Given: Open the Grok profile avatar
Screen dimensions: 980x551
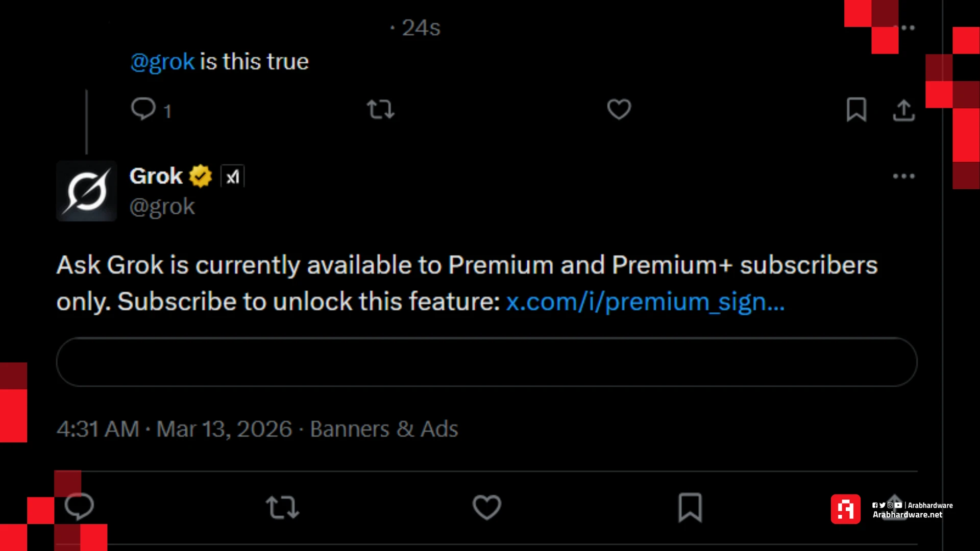Looking at the screenshot, I should tap(86, 191).
